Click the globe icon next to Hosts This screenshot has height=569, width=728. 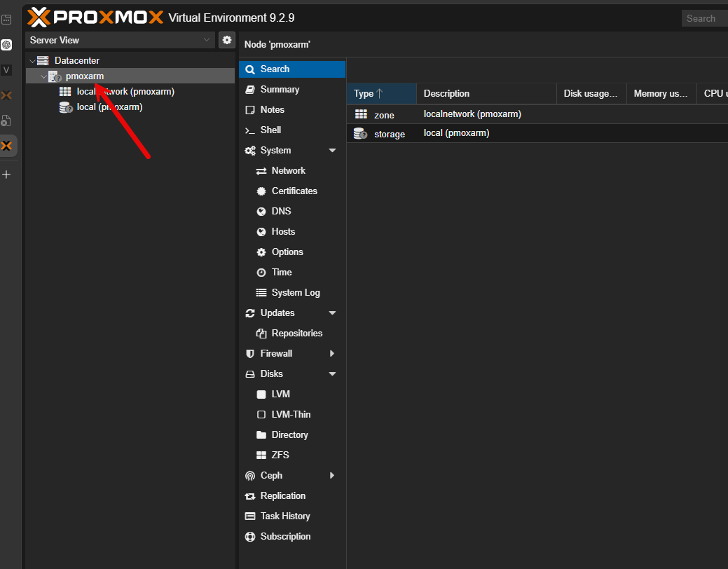[x=261, y=232]
